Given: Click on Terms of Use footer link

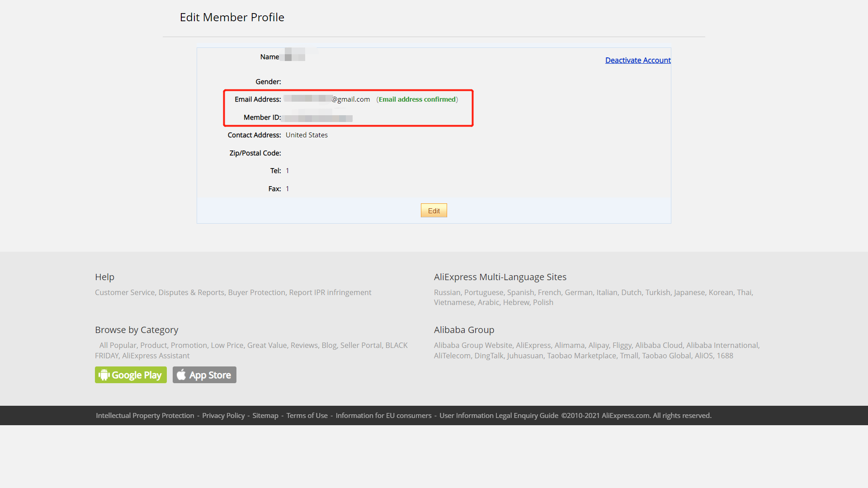Looking at the screenshot, I should 307,415.
